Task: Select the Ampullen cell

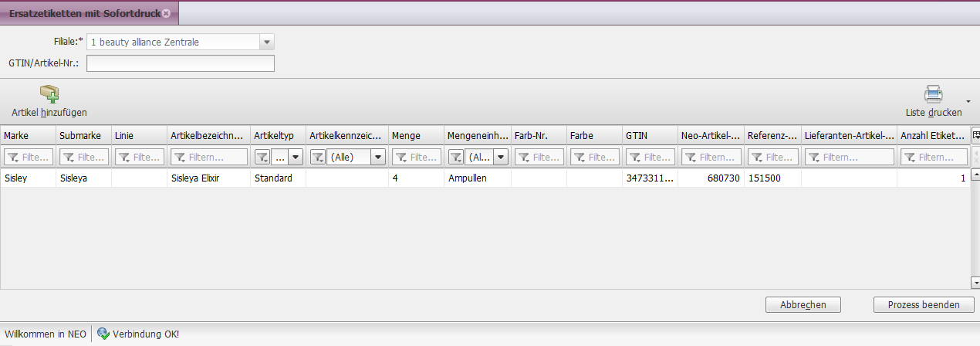Action: 477,178
